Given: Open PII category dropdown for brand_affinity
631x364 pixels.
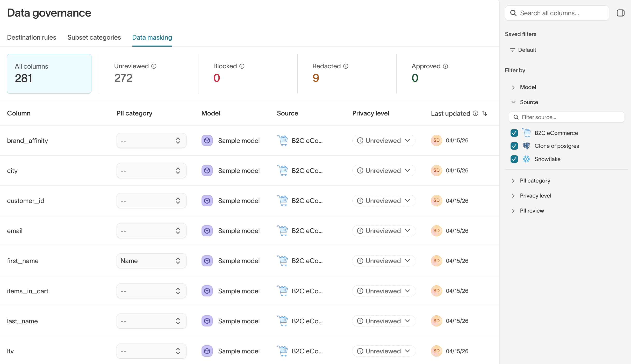Looking at the screenshot, I should pos(151,141).
